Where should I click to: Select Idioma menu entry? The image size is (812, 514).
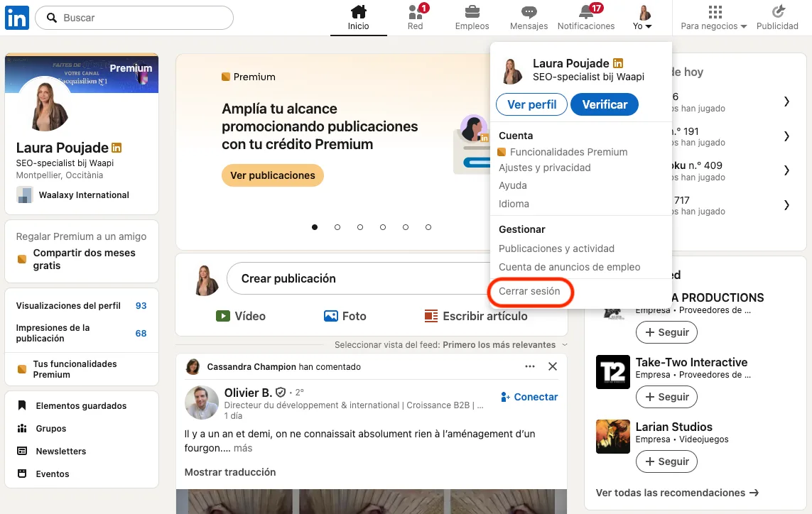click(514, 204)
